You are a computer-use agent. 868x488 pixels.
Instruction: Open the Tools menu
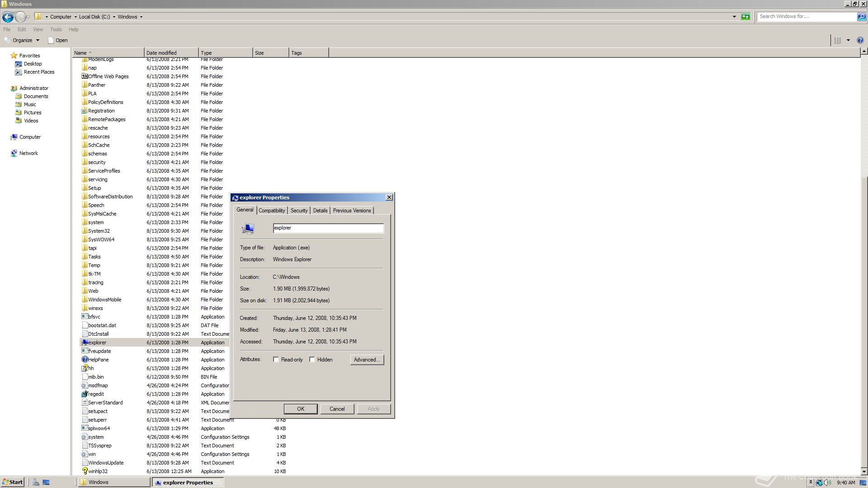[x=56, y=29]
